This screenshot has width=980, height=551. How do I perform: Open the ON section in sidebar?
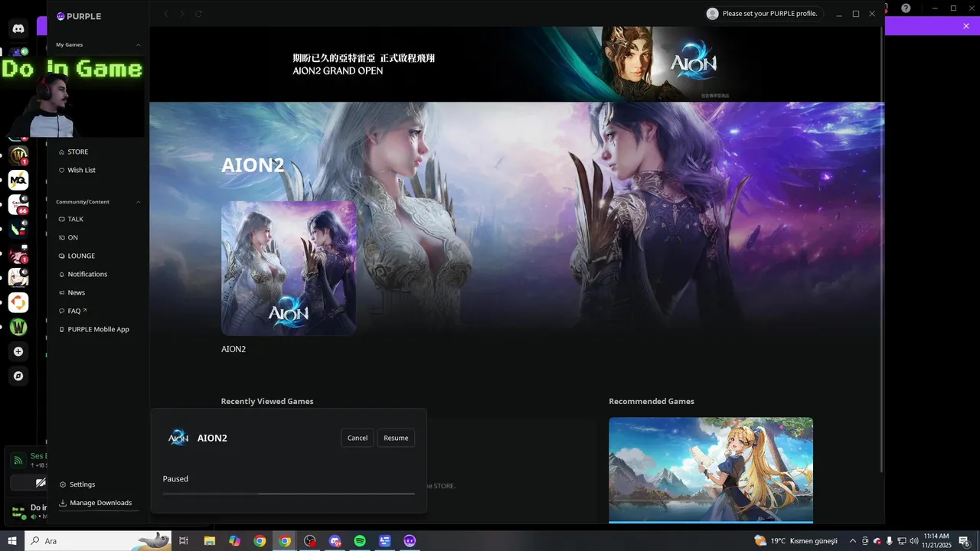pyautogui.click(x=68, y=237)
